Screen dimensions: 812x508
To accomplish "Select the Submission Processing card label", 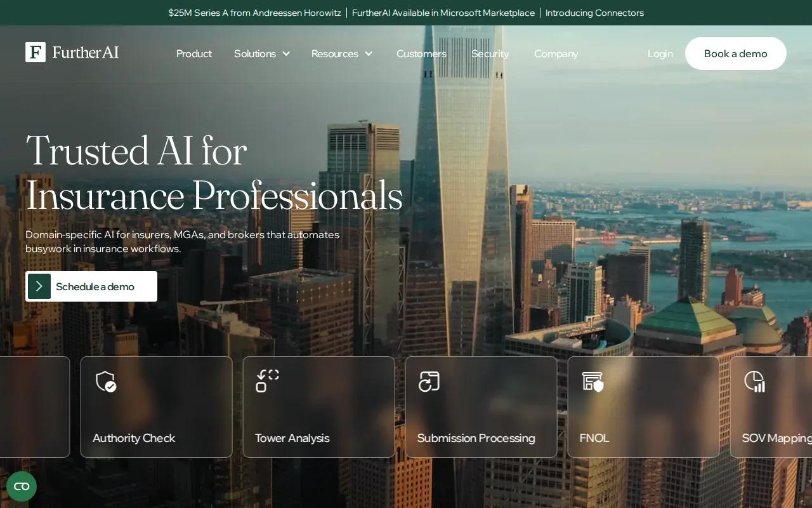I will pos(476,438).
